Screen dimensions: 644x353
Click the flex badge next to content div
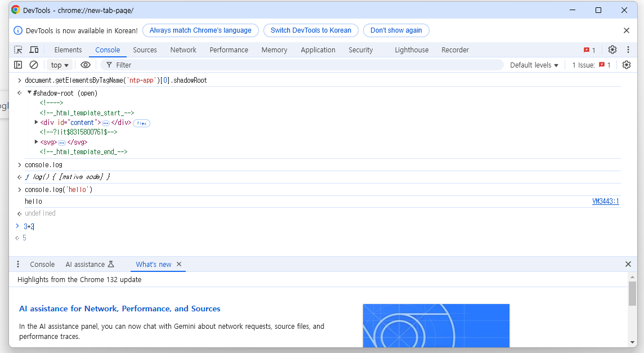142,123
